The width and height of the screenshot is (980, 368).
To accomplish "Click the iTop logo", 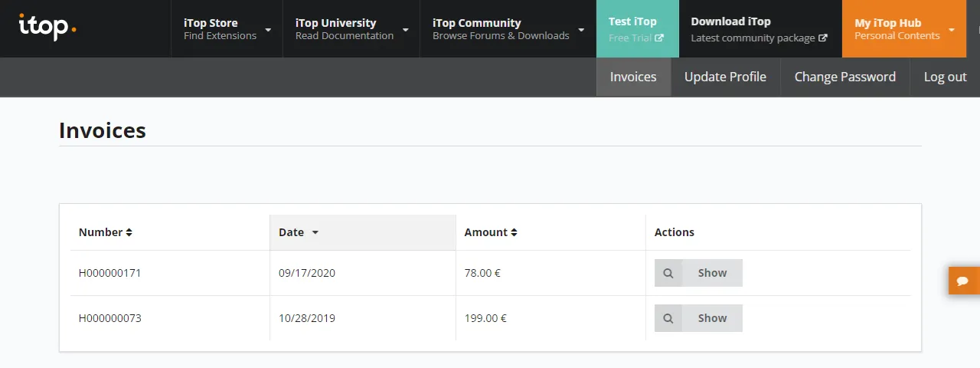I will tap(47, 28).
